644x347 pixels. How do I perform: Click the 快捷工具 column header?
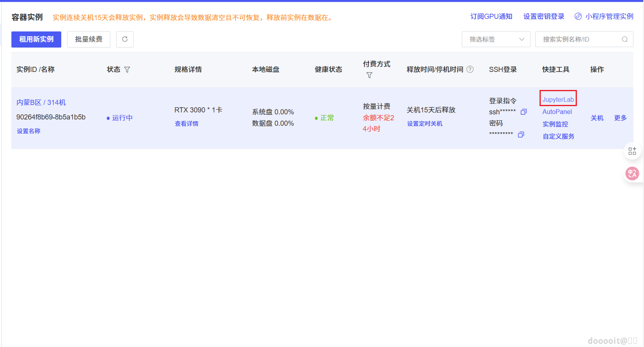click(x=556, y=70)
